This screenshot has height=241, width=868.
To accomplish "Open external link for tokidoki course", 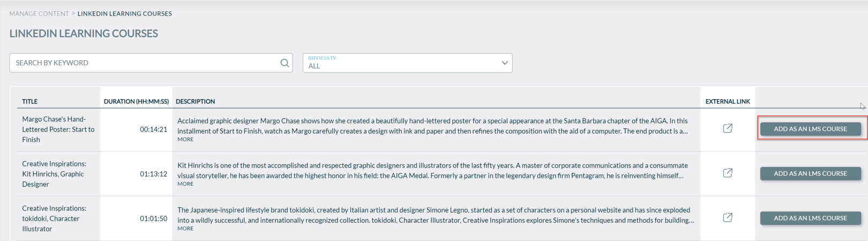I will point(727,217).
